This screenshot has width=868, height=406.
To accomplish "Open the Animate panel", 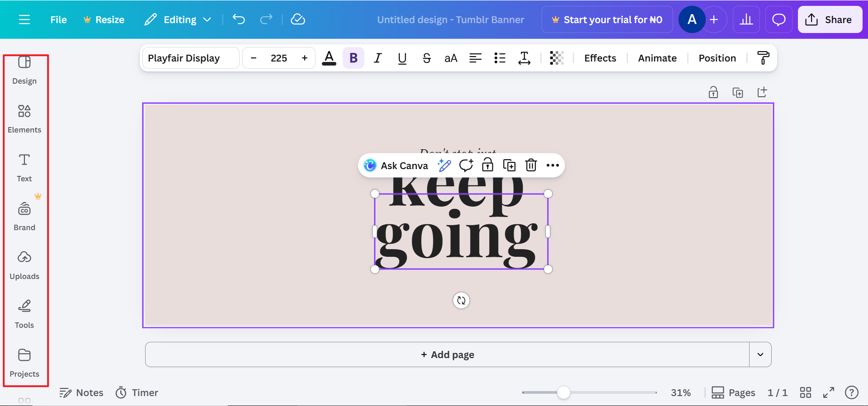I will tap(657, 58).
